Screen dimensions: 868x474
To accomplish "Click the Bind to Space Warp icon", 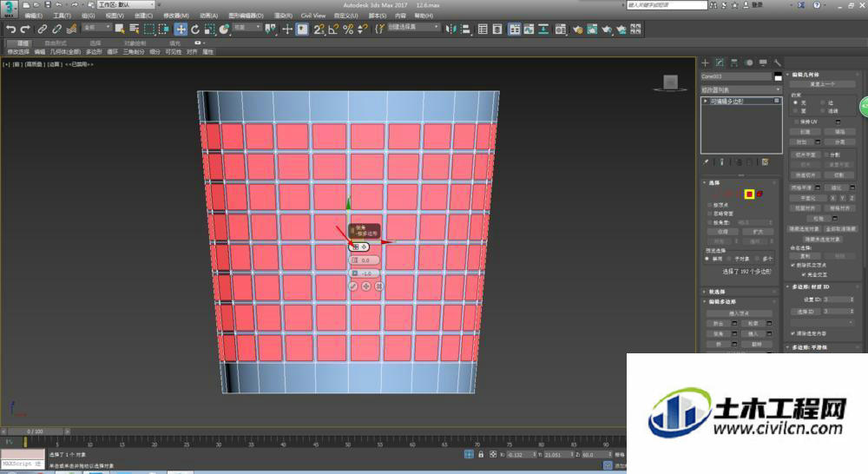I will [x=71, y=30].
